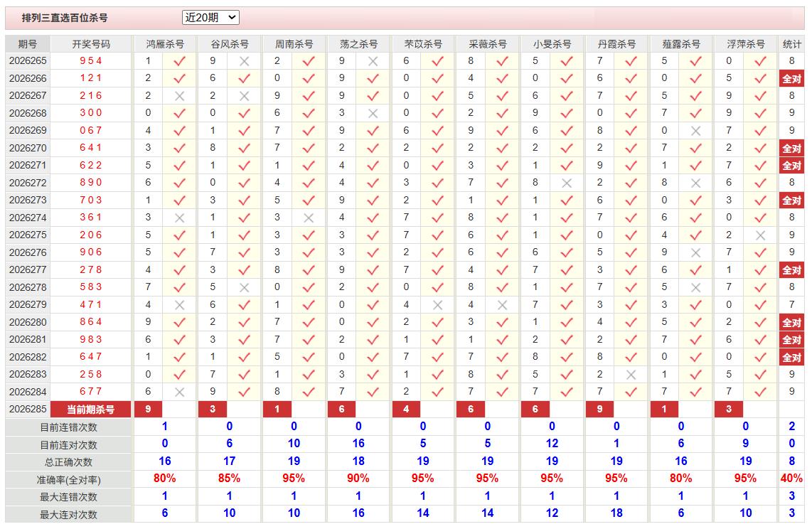Select 最大连对次数 value 18 under 丹霞杀号

coord(616,513)
